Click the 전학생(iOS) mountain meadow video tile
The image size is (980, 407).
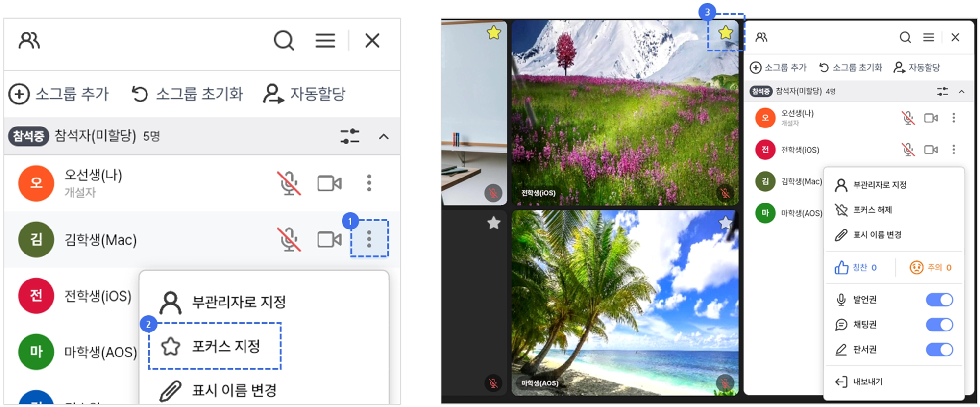click(625, 112)
